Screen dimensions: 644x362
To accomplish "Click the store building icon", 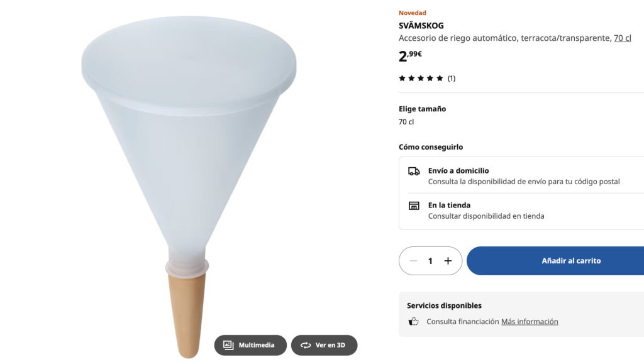I will [414, 206].
